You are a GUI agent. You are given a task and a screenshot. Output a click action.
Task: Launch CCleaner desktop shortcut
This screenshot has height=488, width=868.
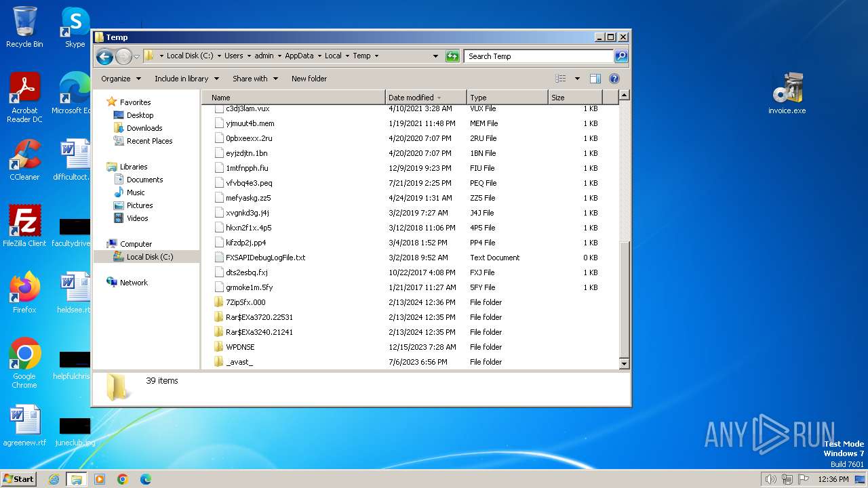[24, 160]
